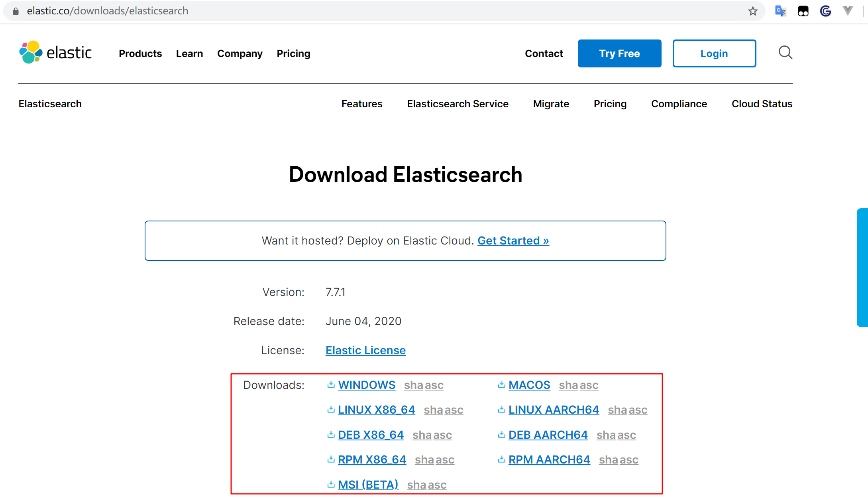The height and width of the screenshot is (499, 868).
Task: Open the search magnifier icon
Action: pyautogui.click(x=785, y=53)
